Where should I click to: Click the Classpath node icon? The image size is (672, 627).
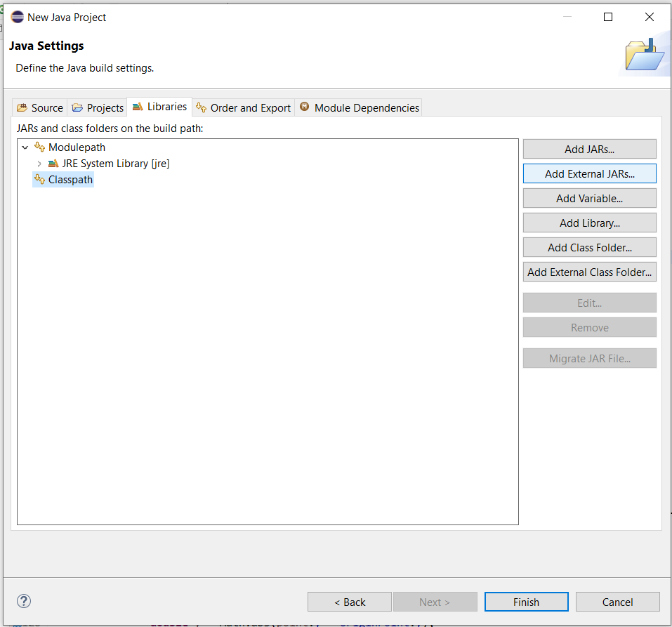pos(39,180)
